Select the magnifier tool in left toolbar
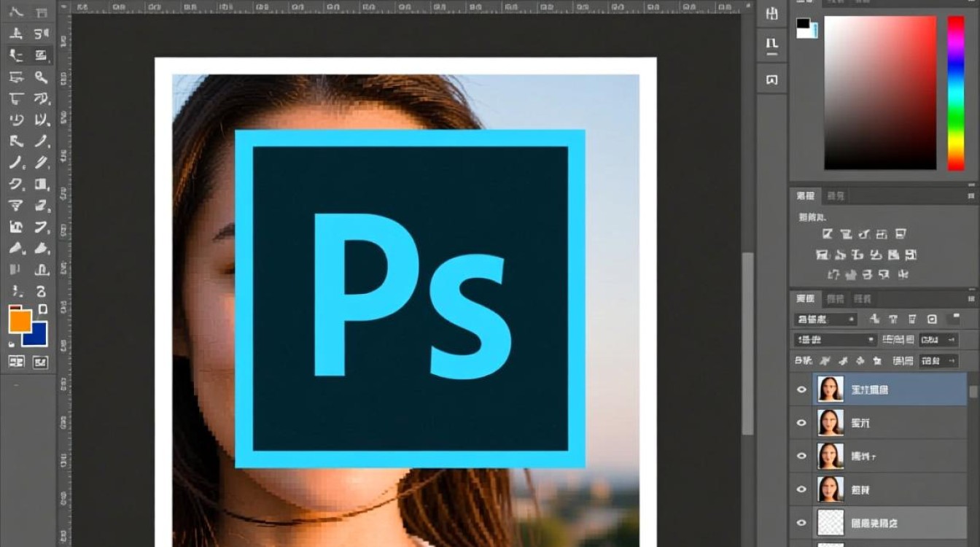 click(x=41, y=77)
